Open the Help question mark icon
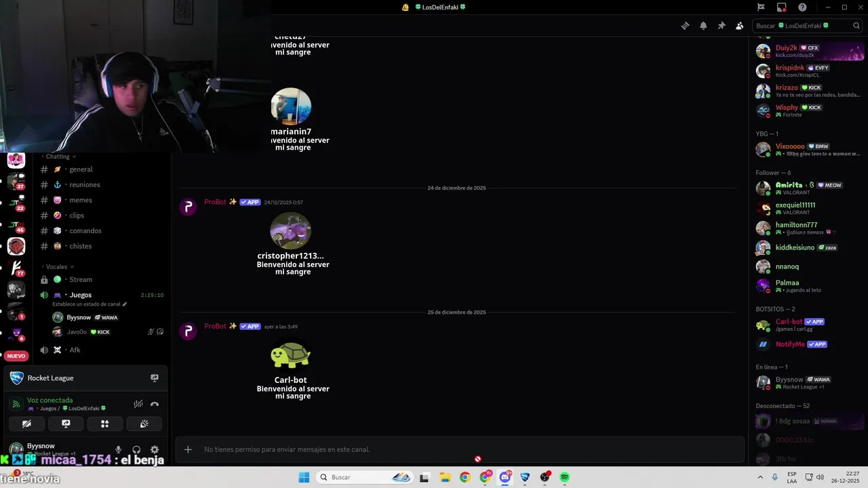The width and height of the screenshot is (868, 488). coord(802,7)
